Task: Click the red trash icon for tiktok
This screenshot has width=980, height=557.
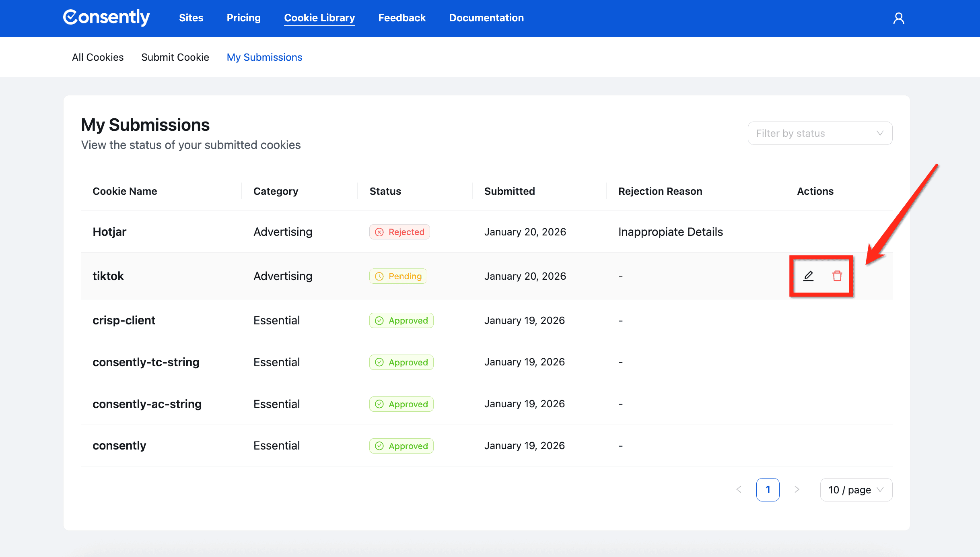Action: (837, 276)
